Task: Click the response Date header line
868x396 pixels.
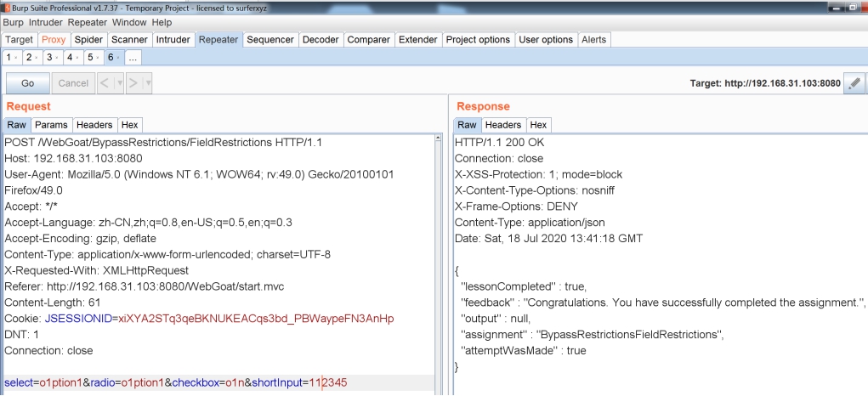Action: pos(548,239)
